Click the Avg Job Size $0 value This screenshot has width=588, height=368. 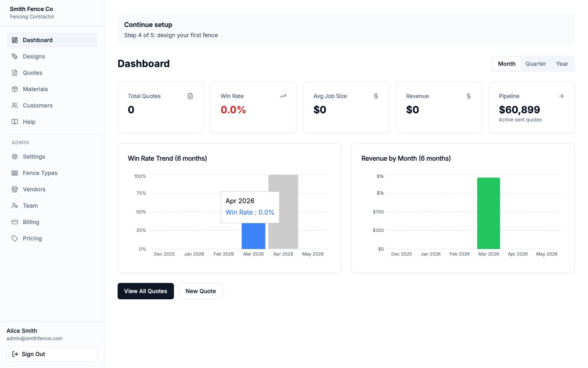[320, 110]
